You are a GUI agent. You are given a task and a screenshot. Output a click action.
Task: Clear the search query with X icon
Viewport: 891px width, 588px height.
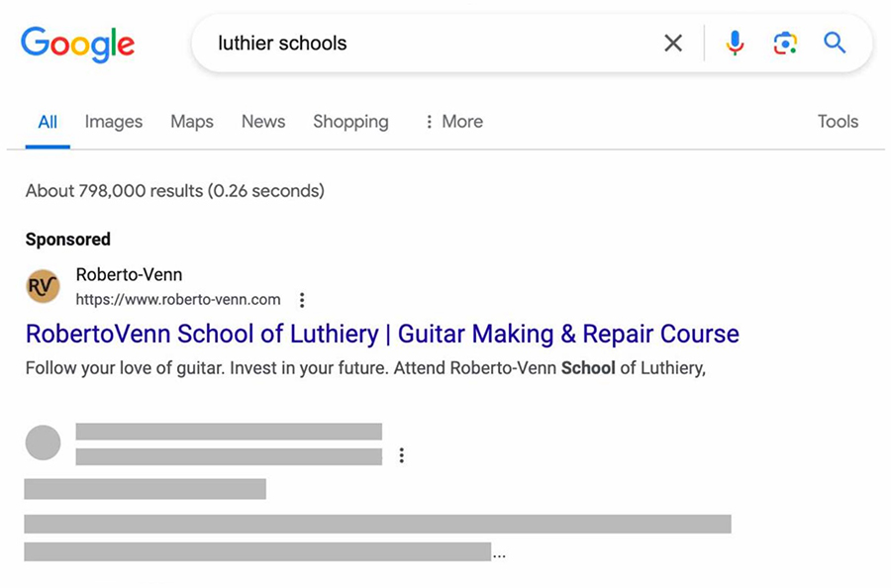(673, 43)
